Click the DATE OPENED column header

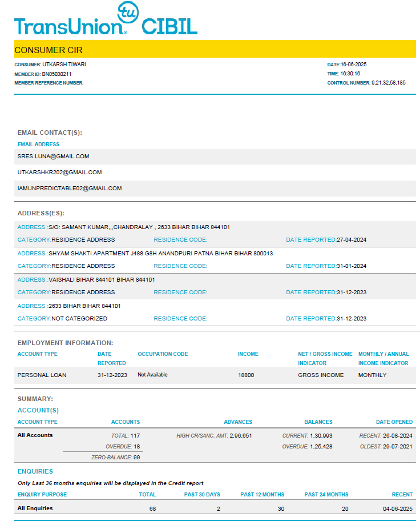394,422
